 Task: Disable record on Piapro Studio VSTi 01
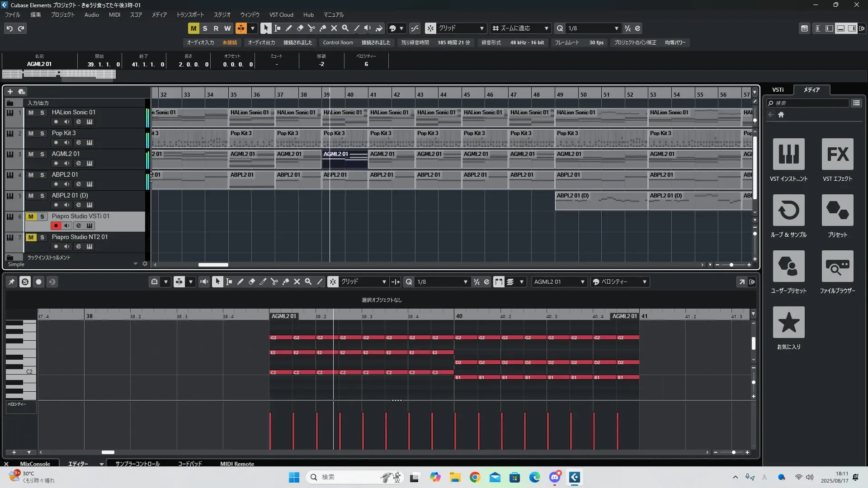tap(56, 225)
